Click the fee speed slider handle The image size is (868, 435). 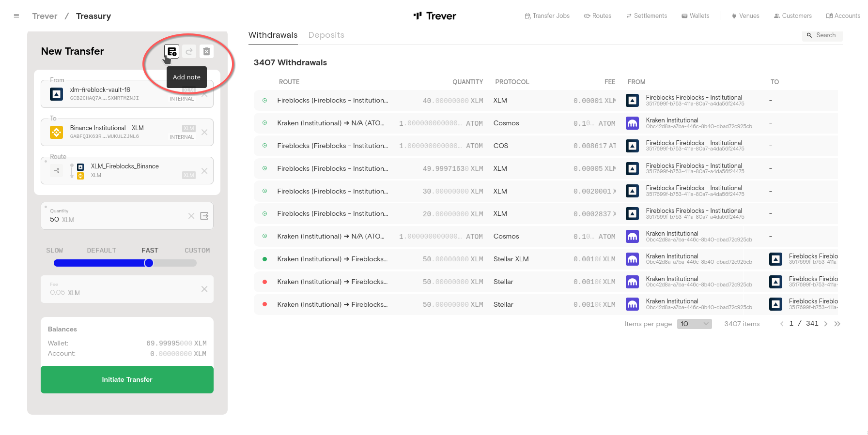[149, 263]
